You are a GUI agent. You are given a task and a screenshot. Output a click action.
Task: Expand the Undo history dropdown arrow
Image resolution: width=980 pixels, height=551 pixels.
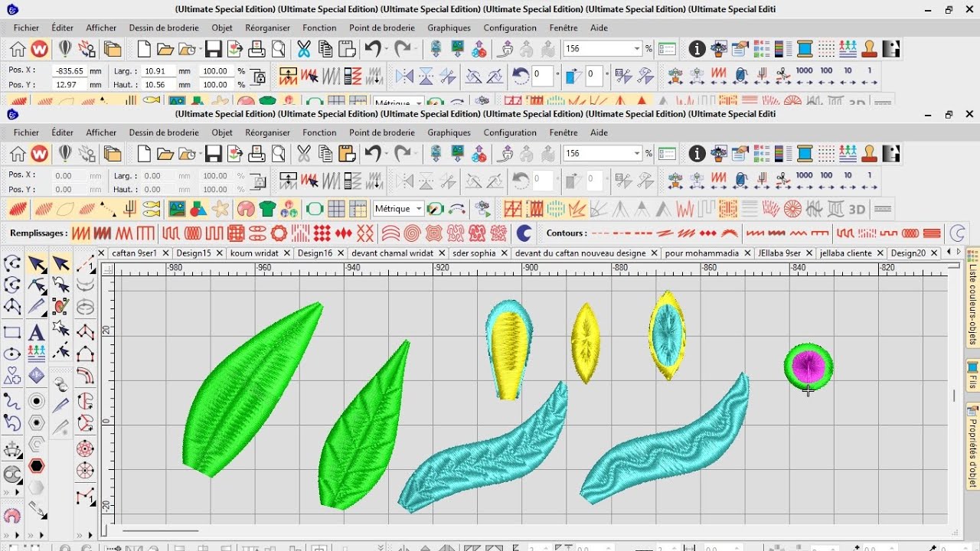tap(387, 154)
